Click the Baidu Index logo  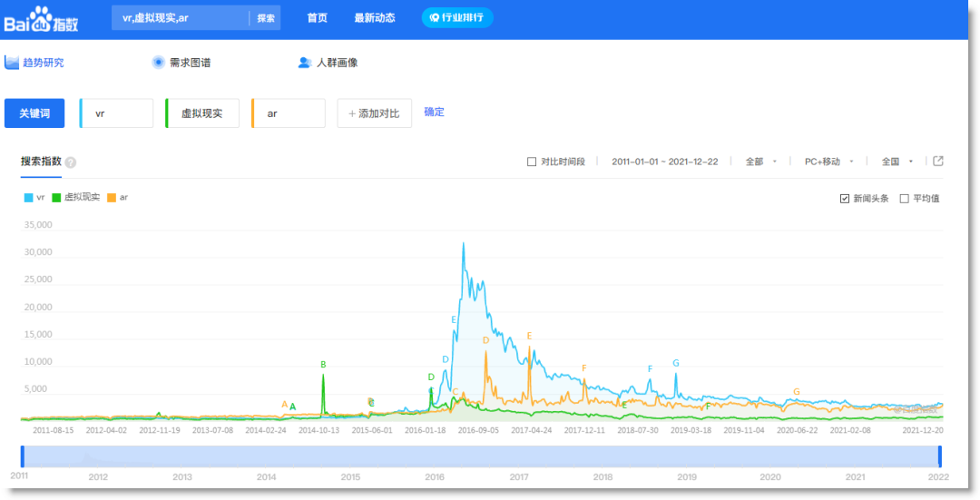42,19
